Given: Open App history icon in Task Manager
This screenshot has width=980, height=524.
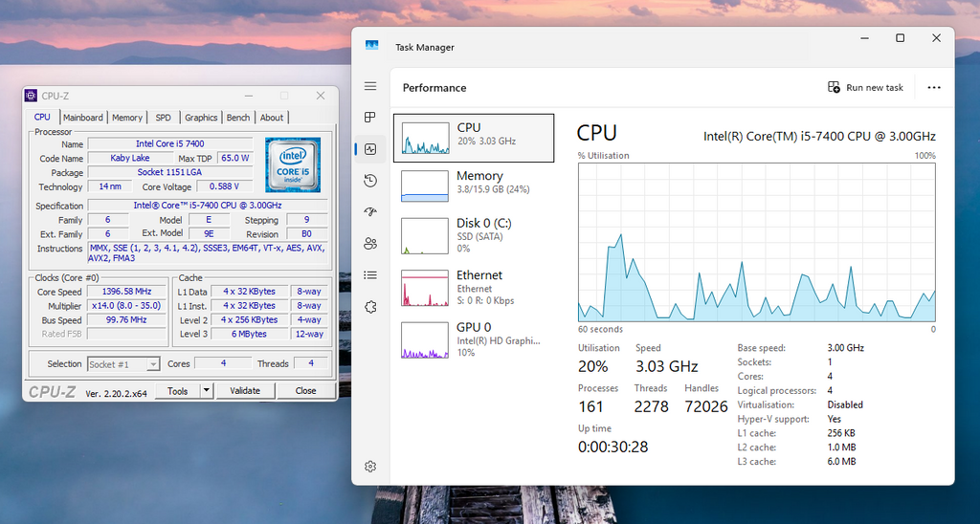Looking at the screenshot, I should tap(370, 181).
